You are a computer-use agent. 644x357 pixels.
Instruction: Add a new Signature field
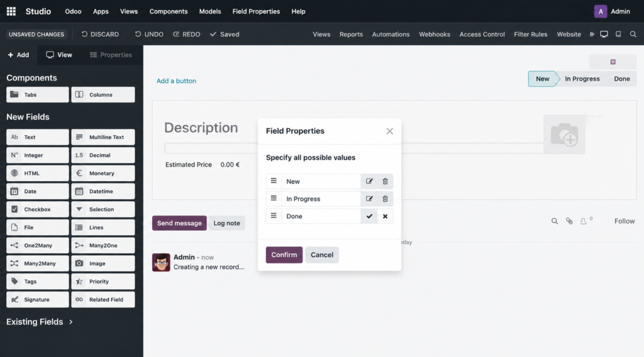37,300
